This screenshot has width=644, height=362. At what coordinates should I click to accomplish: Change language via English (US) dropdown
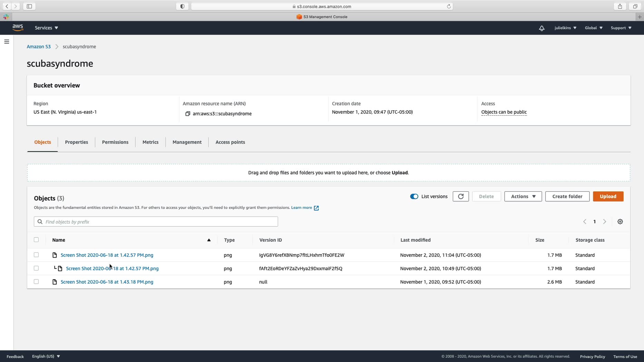click(46, 356)
